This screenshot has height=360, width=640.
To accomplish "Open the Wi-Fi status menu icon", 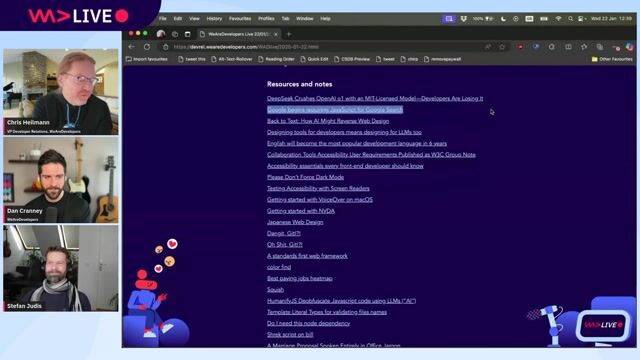I will [x=558, y=19].
